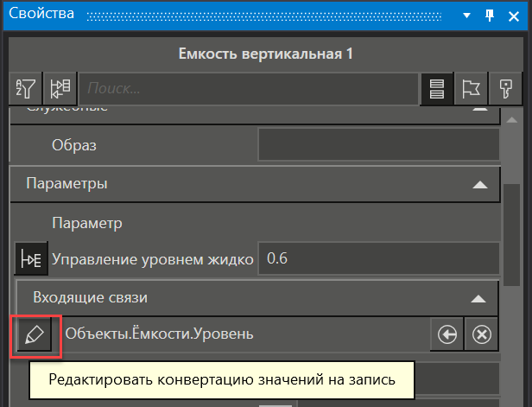The height and width of the screenshot is (407, 532).
Task: Collapse the Параметры section
Action: pos(479,184)
